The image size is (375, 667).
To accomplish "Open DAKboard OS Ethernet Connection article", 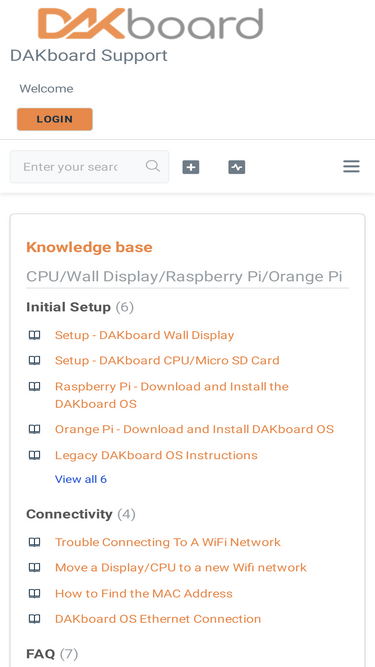I will click(158, 619).
